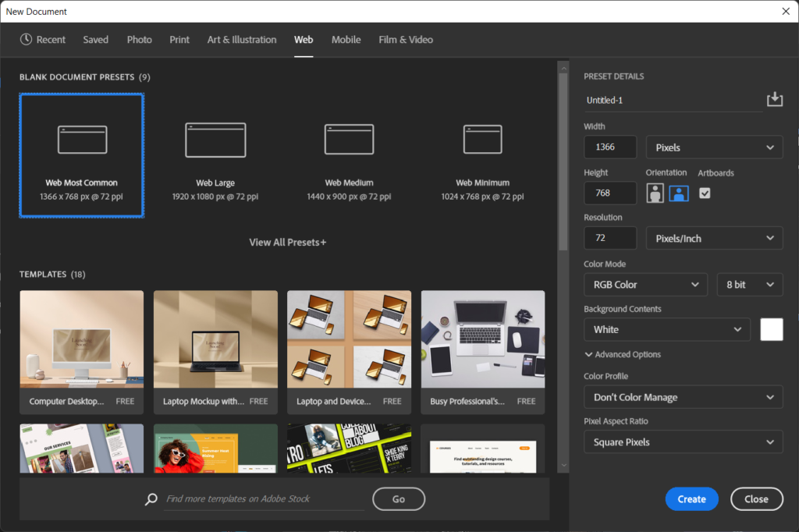Screen dimensions: 799x532
Task: Choose the Web Minimum preset icon
Action: point(482,140)
